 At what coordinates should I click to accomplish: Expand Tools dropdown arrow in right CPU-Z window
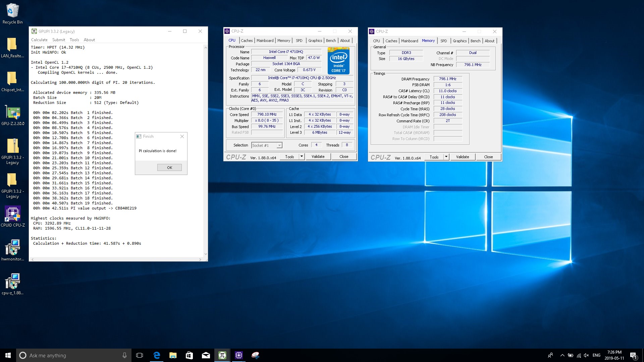click(x=446, y=157)
